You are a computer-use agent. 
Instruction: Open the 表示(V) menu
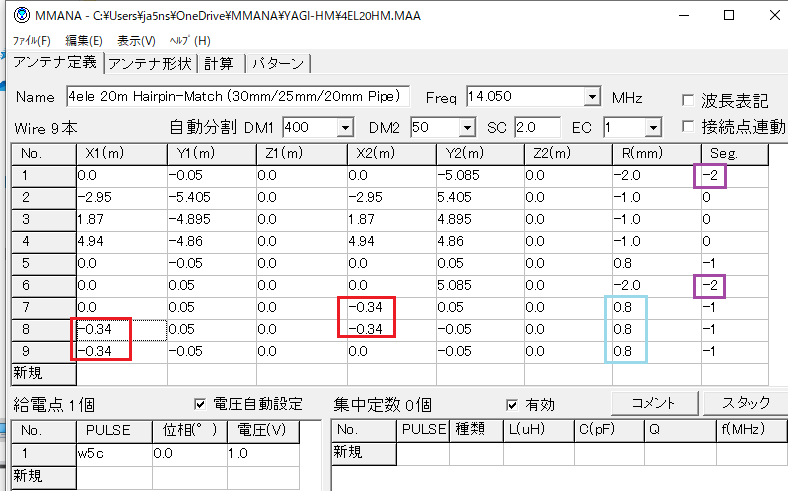click(136, 40)
